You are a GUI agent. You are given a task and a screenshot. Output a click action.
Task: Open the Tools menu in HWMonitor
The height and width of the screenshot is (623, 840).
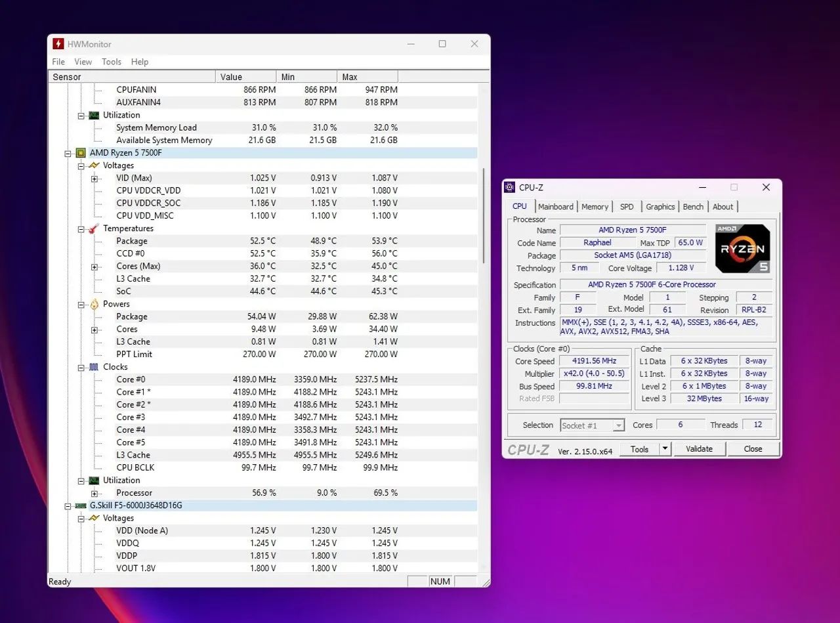[x=112, y=62]
